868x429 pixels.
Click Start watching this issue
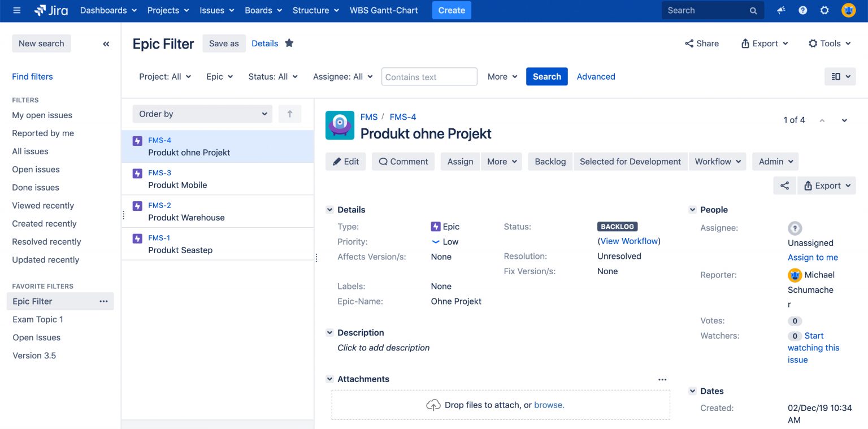pyautogui.click(x=814, y=348)
